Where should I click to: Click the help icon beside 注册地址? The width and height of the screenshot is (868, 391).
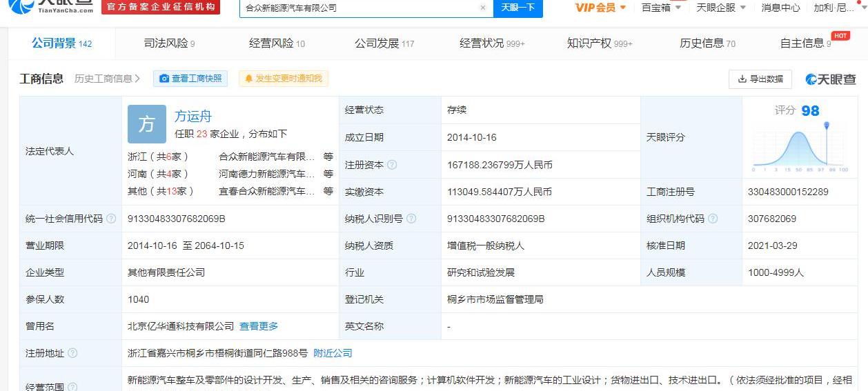pyautogui.click(x=72, y=353)
